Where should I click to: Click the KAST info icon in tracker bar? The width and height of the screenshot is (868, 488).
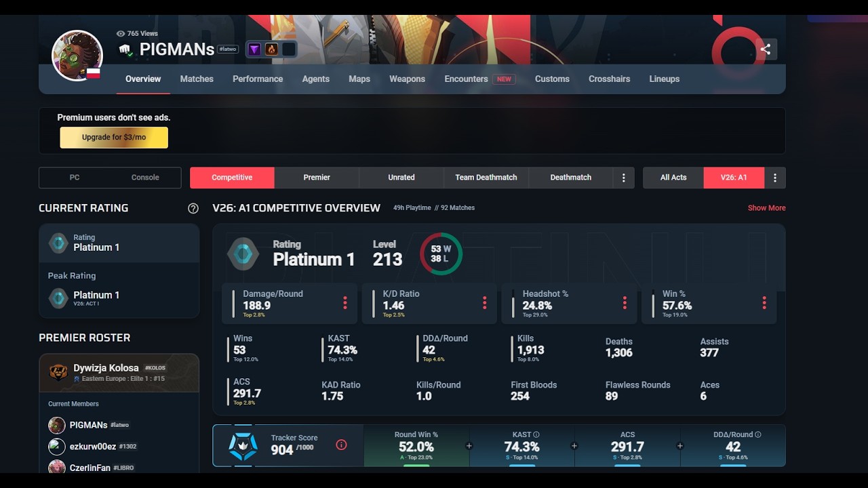pos(536,434)
